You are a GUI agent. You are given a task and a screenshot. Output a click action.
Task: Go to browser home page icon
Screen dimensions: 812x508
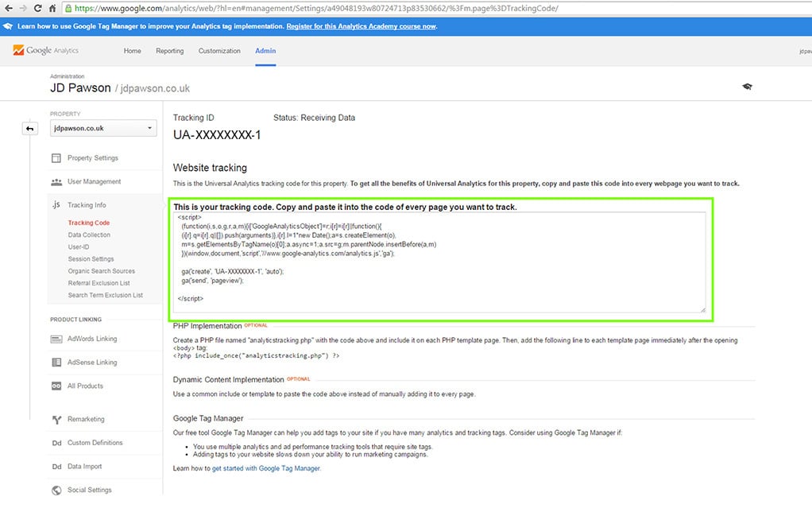coord(52,8)
